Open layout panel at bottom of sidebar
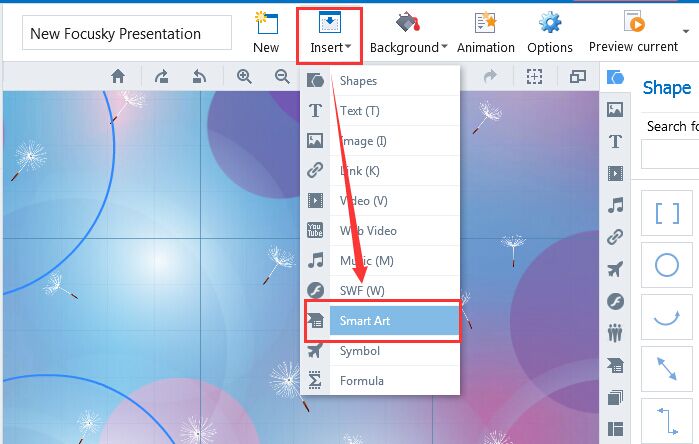Screen dimensions: 699x444 (x=615, y=429)
